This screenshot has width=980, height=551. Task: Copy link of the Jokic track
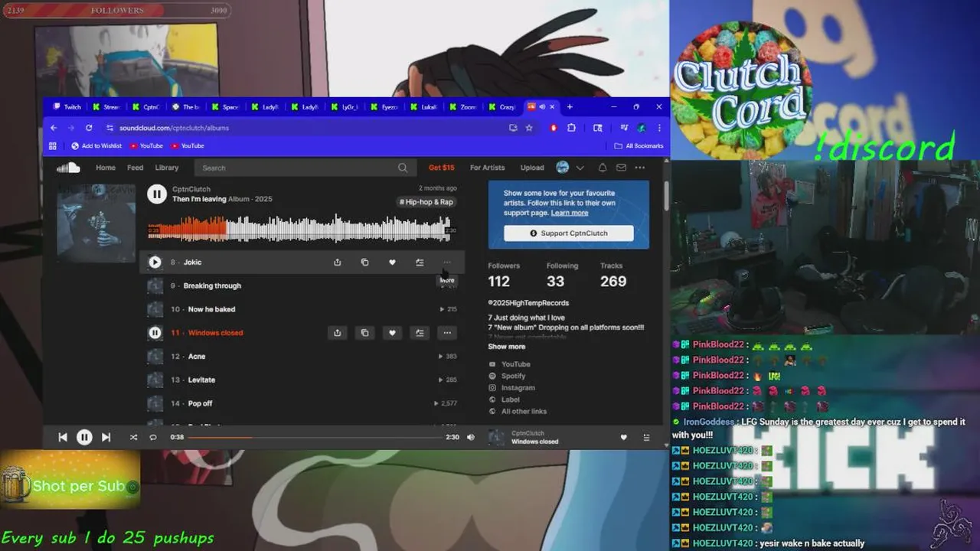click(x=364, y=262)
